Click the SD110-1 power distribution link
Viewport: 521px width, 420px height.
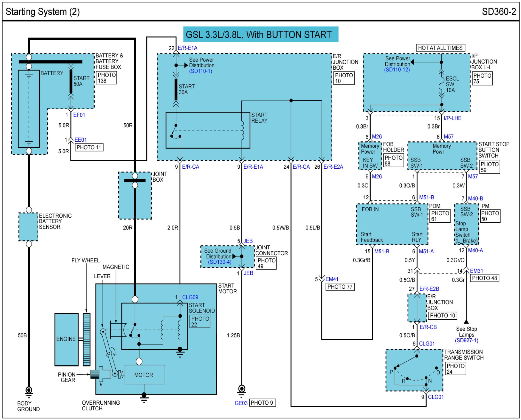pos(200,71)
